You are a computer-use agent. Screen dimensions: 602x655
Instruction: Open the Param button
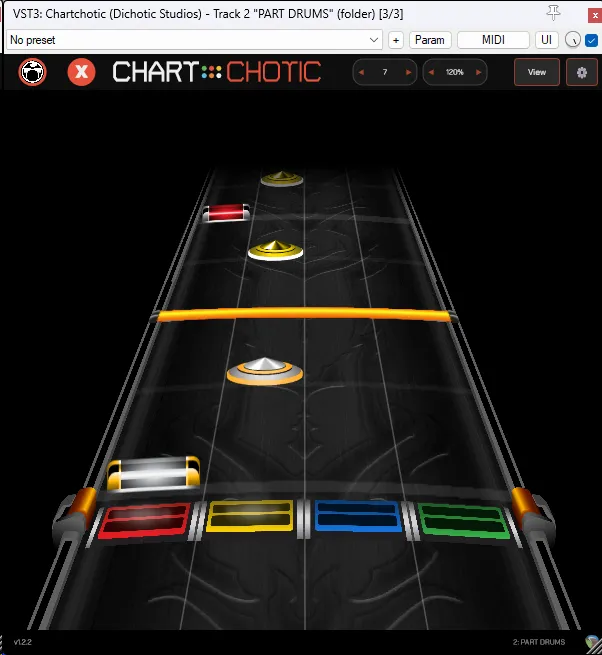pos(430,40)
